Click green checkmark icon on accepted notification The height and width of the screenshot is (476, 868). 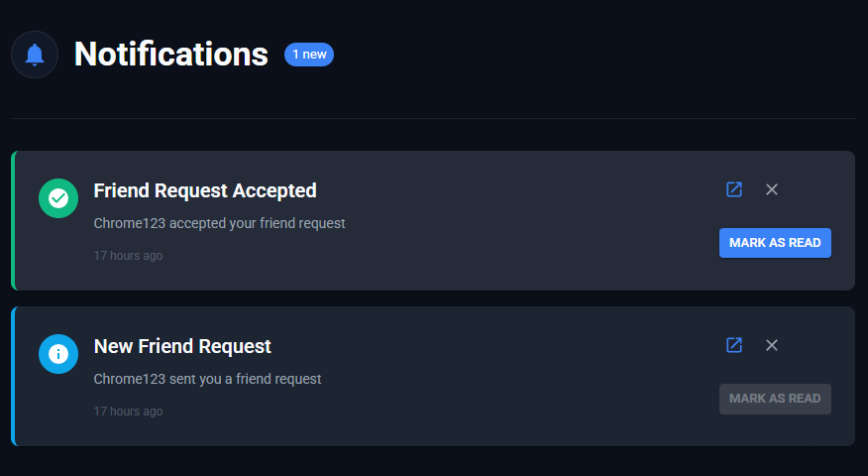(x=58, y=198)
